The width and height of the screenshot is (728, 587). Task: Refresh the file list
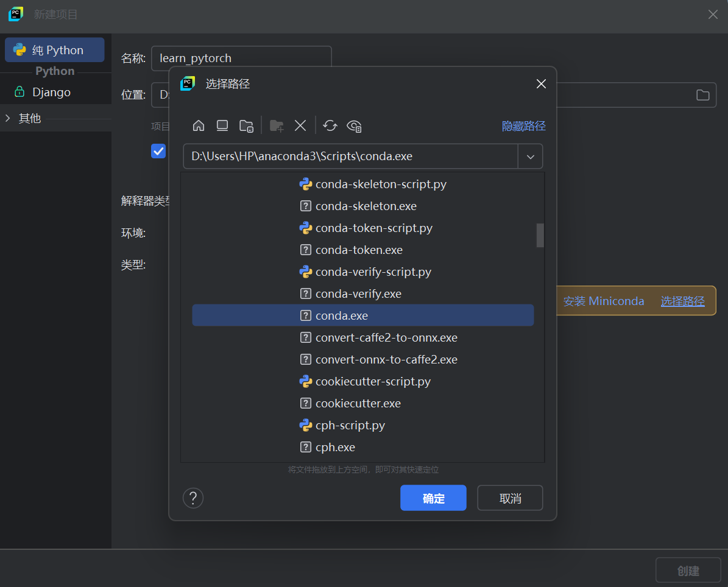(330, 126)
